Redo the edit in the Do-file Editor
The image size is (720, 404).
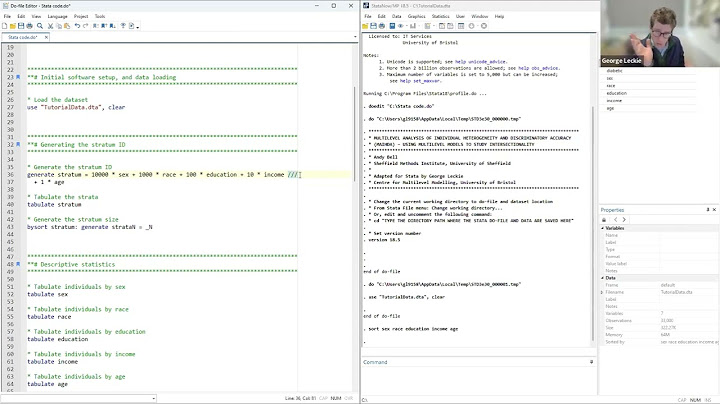[x=85, y=26]
